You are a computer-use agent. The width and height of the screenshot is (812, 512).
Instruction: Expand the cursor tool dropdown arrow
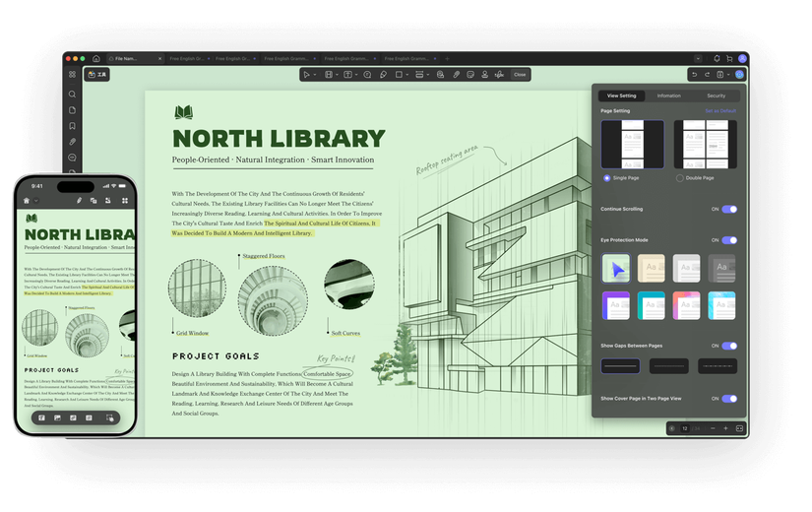pyautogui.click(x=315, y=75)
